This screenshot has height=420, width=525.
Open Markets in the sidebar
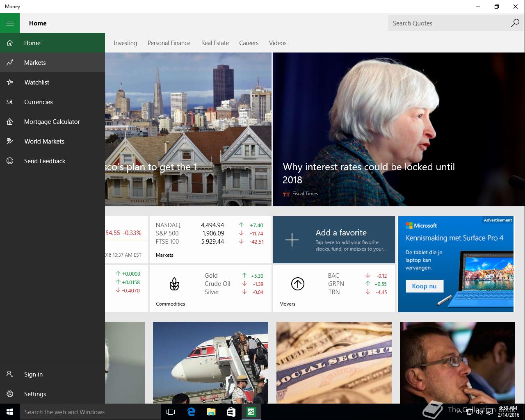[52, 62]
